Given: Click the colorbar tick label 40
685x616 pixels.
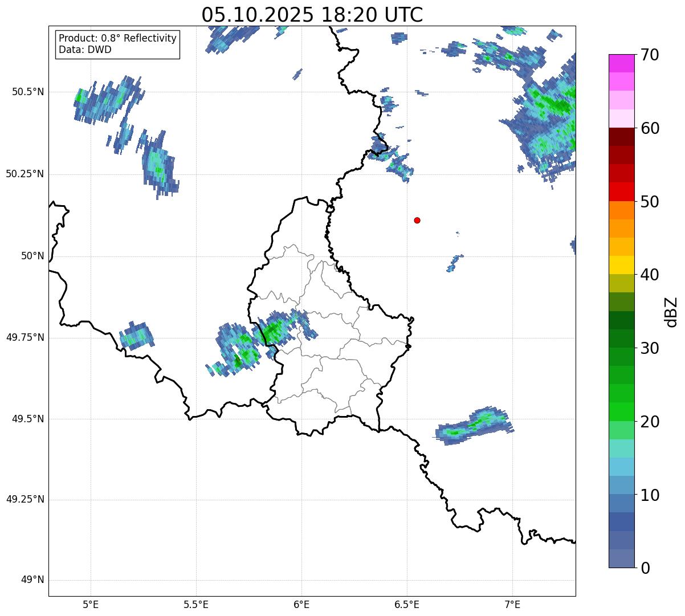Looking at the screenshot, I should [650, 275].
